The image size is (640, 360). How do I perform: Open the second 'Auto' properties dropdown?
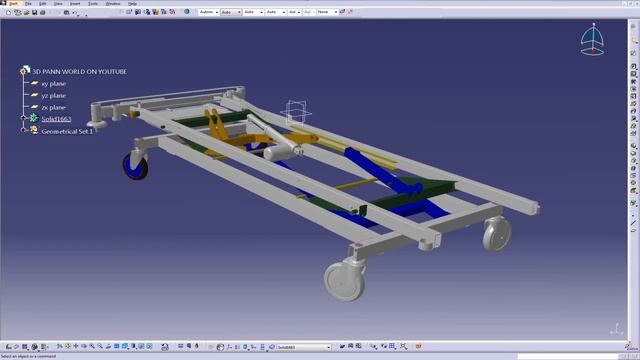[253, 12]
